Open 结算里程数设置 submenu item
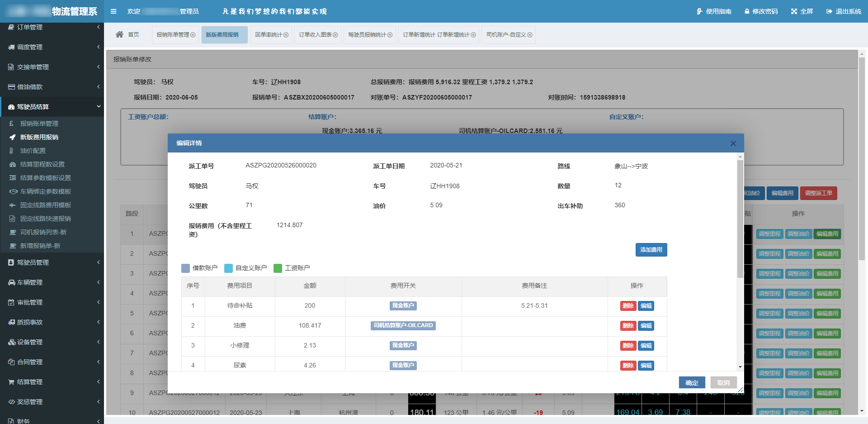 point(42,164)
